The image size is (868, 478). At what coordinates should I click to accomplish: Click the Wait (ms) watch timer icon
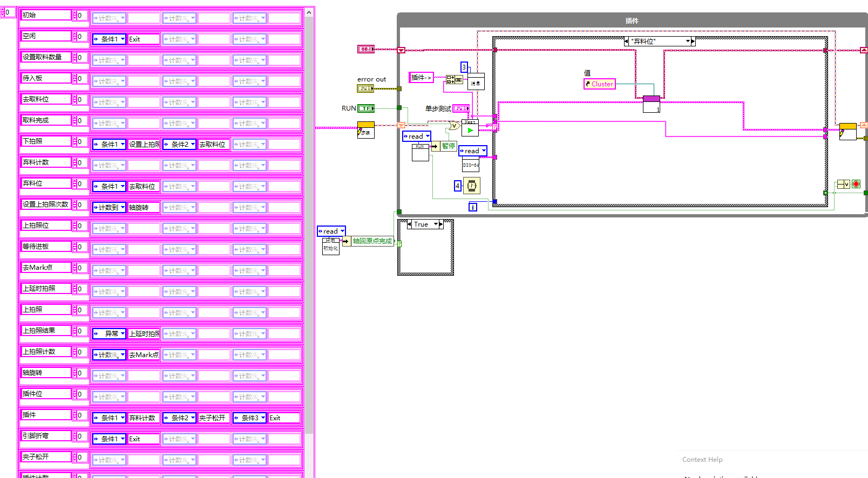pyautogui.click(x=471, y=186)
